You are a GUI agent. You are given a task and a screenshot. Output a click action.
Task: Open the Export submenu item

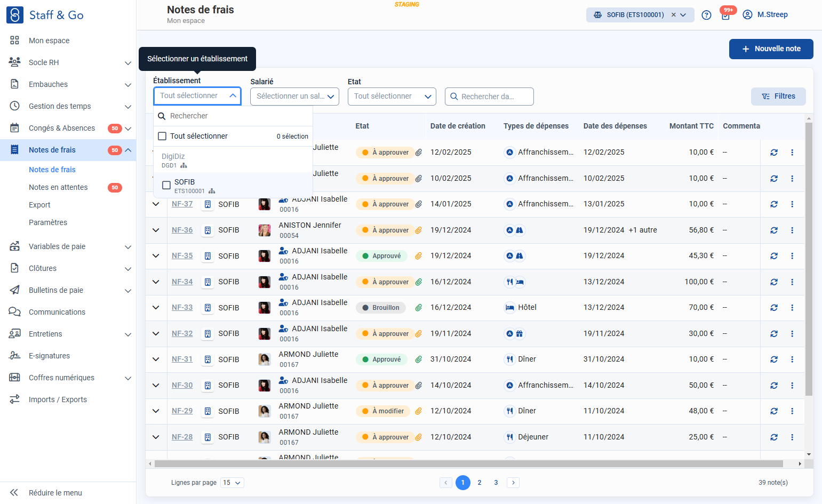(39, 205)
